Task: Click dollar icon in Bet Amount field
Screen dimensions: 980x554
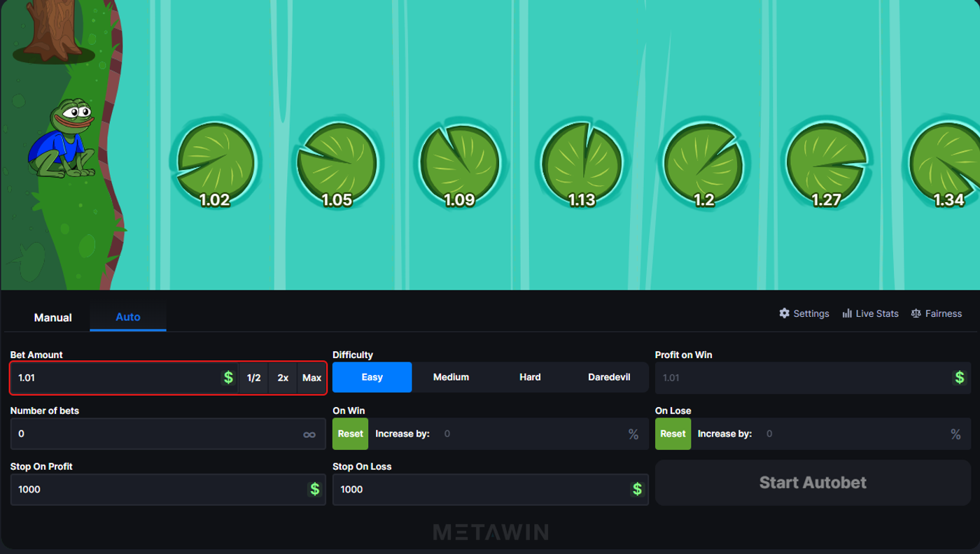Action: (228, 378)
